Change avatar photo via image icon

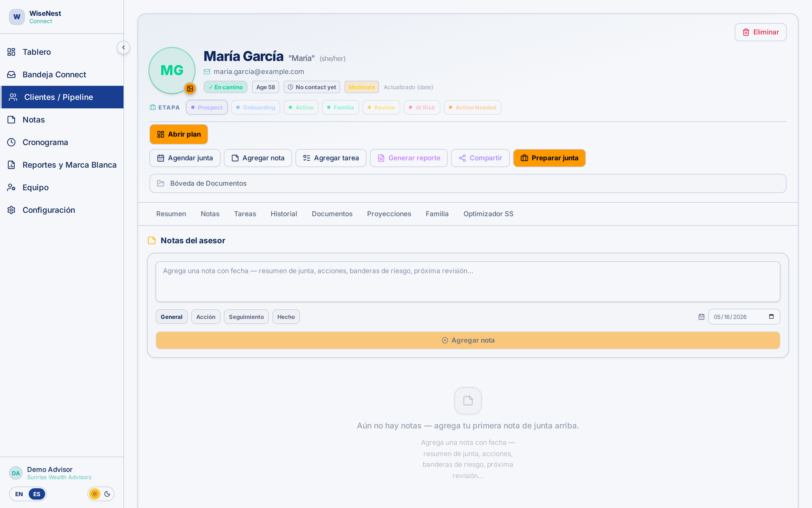click(x=190, y=88)
